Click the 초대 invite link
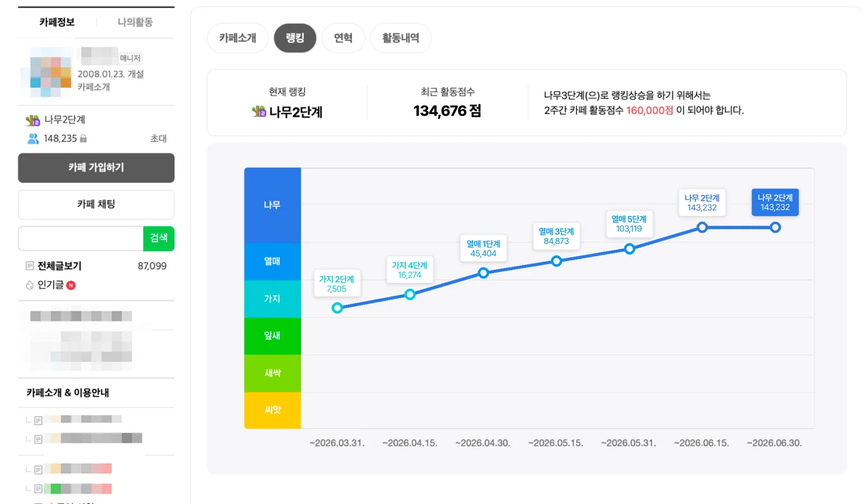862x504 pixels. pyautogui.click(x=158, y=139)
